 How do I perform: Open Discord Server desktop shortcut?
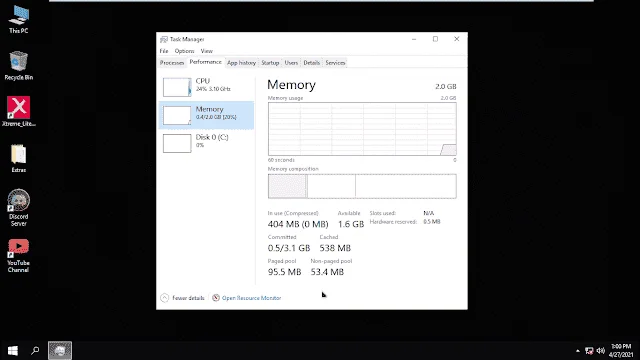18,207
